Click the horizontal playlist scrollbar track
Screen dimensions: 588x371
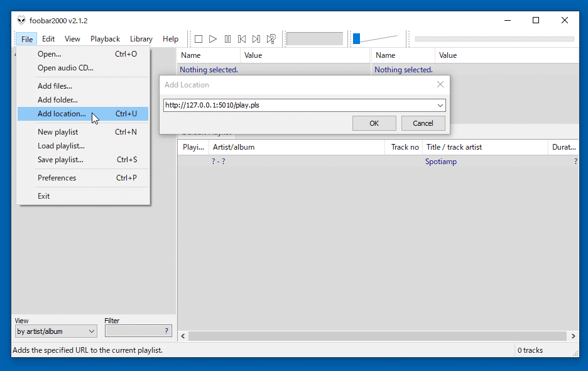(x=378, y=336)
